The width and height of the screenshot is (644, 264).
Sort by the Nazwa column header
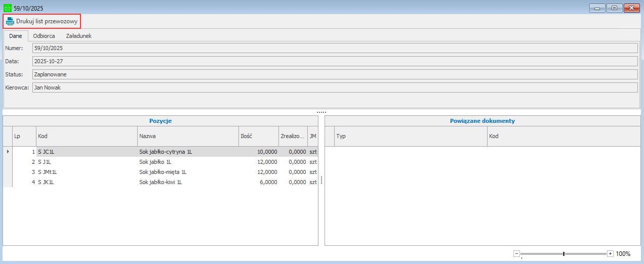(187, 137)
